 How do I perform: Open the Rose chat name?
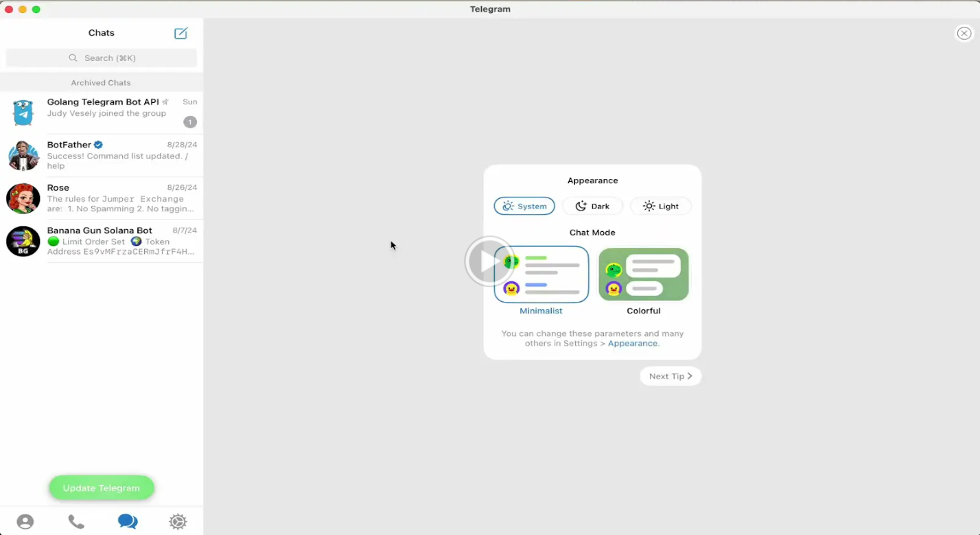click(x=58, y=187)
